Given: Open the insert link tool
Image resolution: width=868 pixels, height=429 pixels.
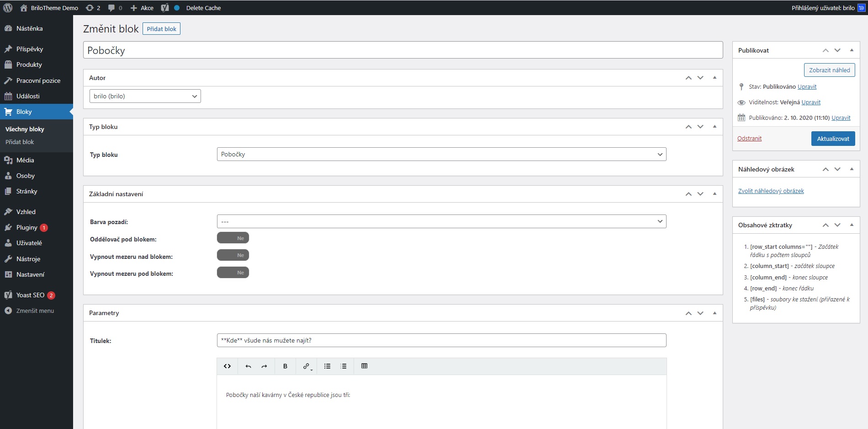Looking at the screenshot, I should (x=307, y=366).
